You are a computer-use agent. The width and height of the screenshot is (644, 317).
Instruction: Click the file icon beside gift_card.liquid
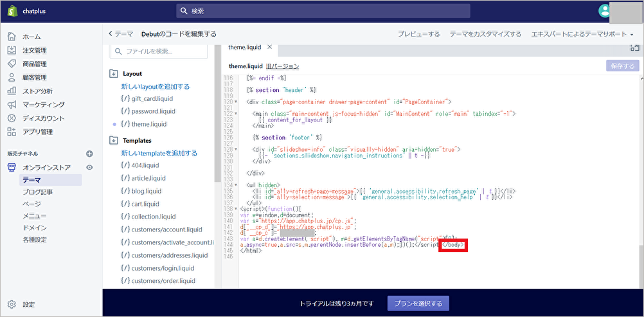coord(125,98)
